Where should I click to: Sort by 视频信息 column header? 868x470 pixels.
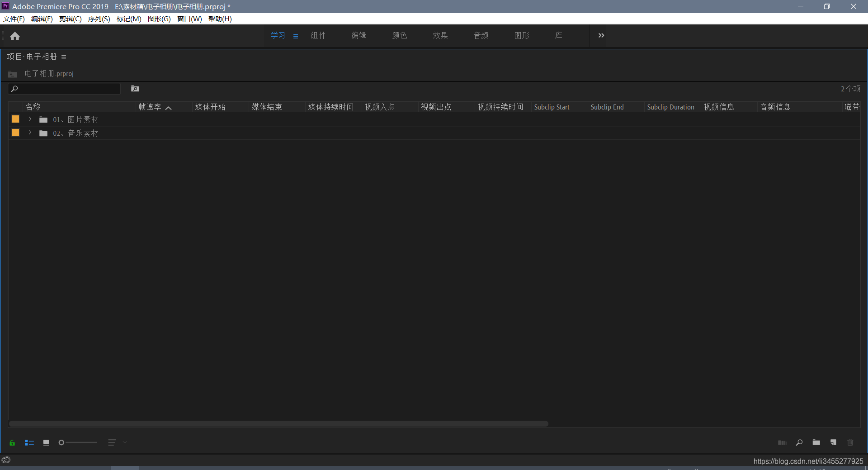click(x=719, y=107)
